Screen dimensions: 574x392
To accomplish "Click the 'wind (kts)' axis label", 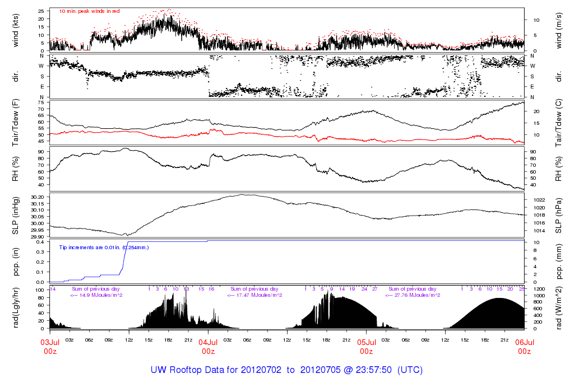I will pos(15,30).
